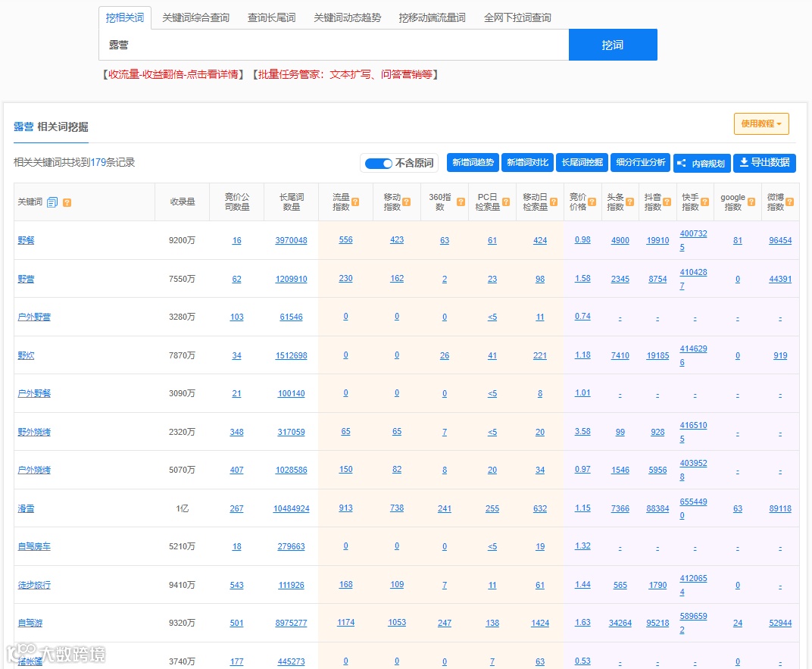Viewport: 812px width, 669px height.
Task: Open keyword link 野炊
Action: coord(26,356)
